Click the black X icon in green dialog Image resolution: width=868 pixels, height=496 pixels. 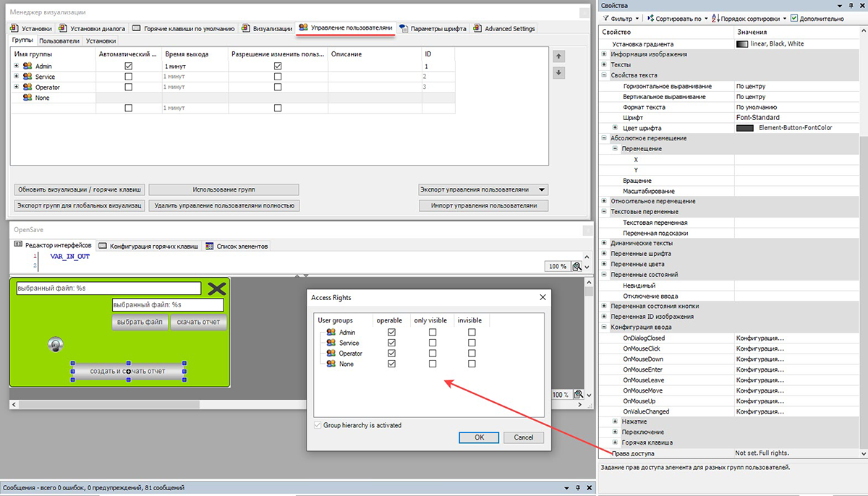click(216, 289)
